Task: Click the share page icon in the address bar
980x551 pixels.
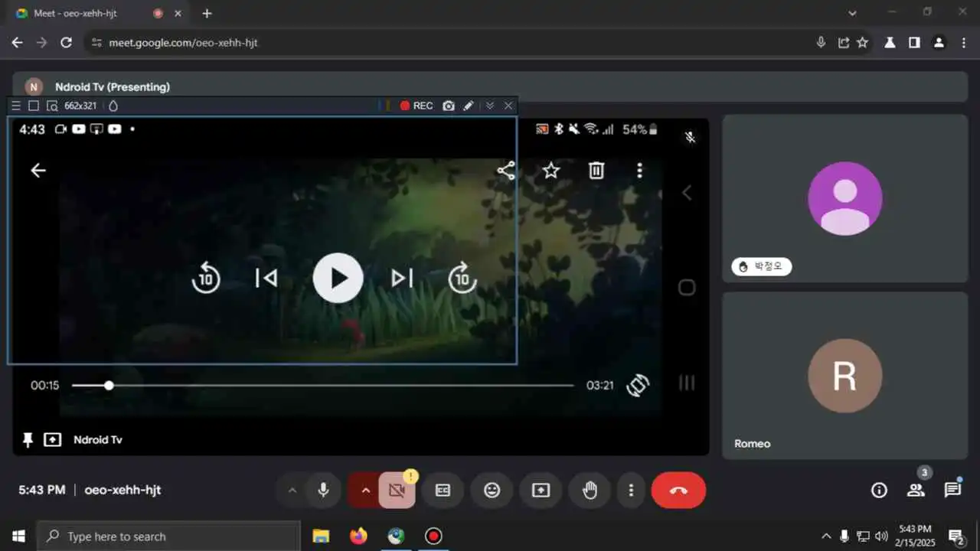Action: pyautogui.click(x=843, y=43)
